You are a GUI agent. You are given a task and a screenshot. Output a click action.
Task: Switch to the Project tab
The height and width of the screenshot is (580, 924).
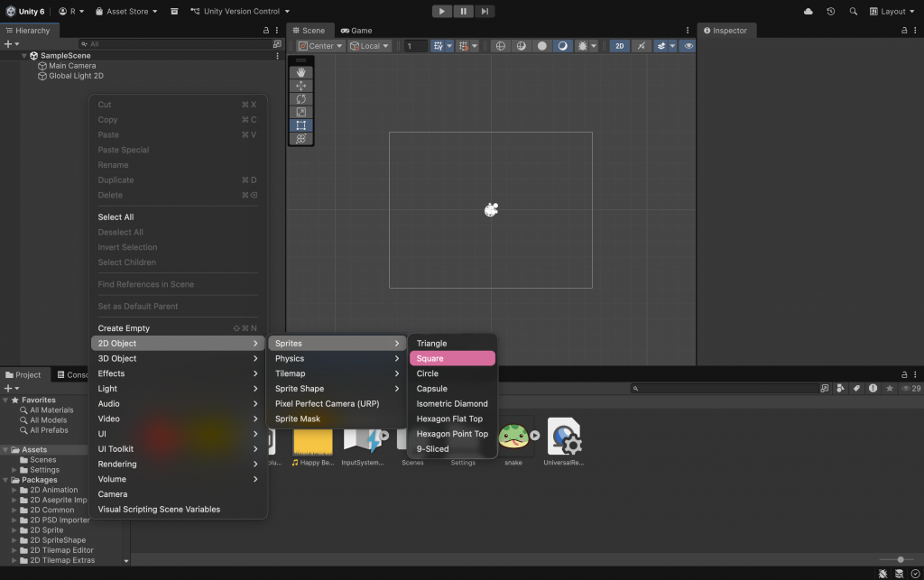[23, 374]
